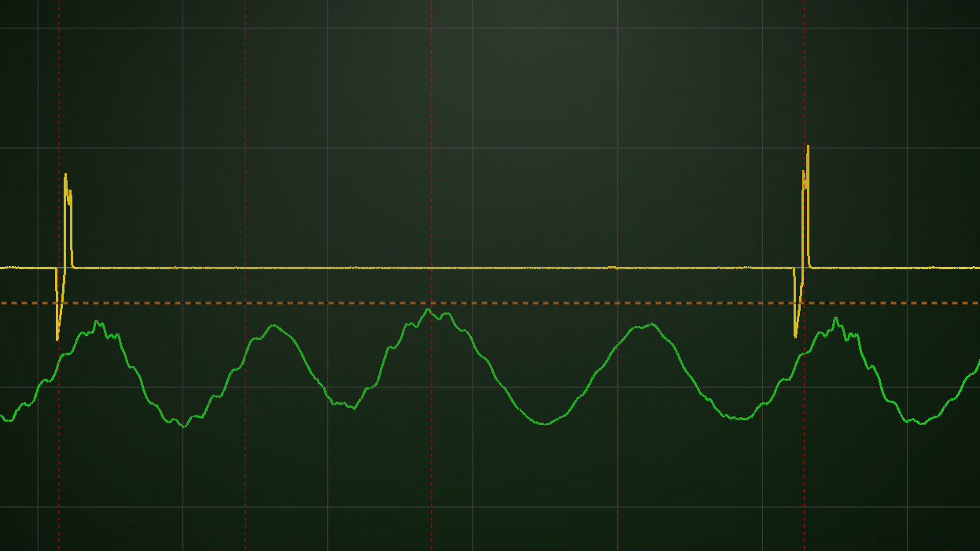The height and width of the screenshot is (551, 980).
Task: Select the second green waveform peak from the left
Action: (273, 325)
